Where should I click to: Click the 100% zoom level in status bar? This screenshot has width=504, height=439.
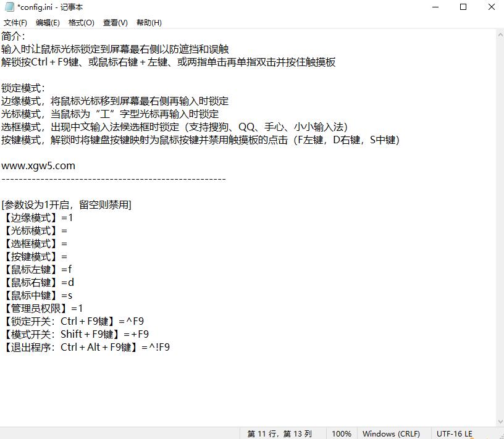point(342,433)
